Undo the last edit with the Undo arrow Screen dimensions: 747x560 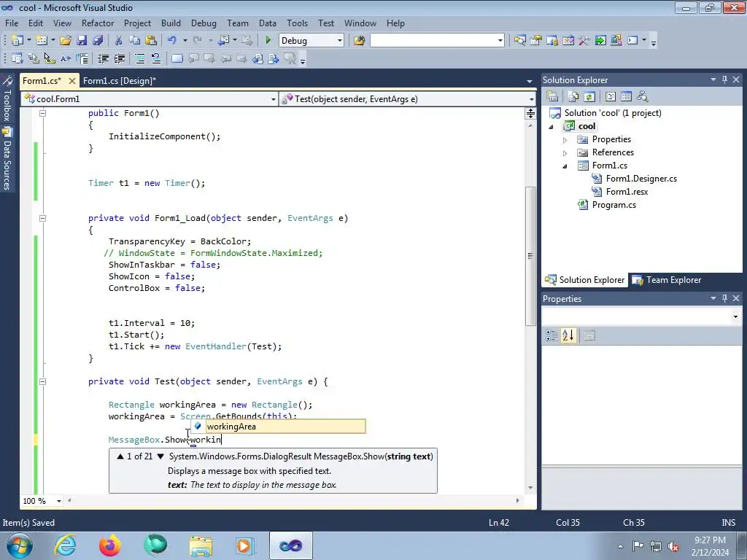tap(172, 41)
